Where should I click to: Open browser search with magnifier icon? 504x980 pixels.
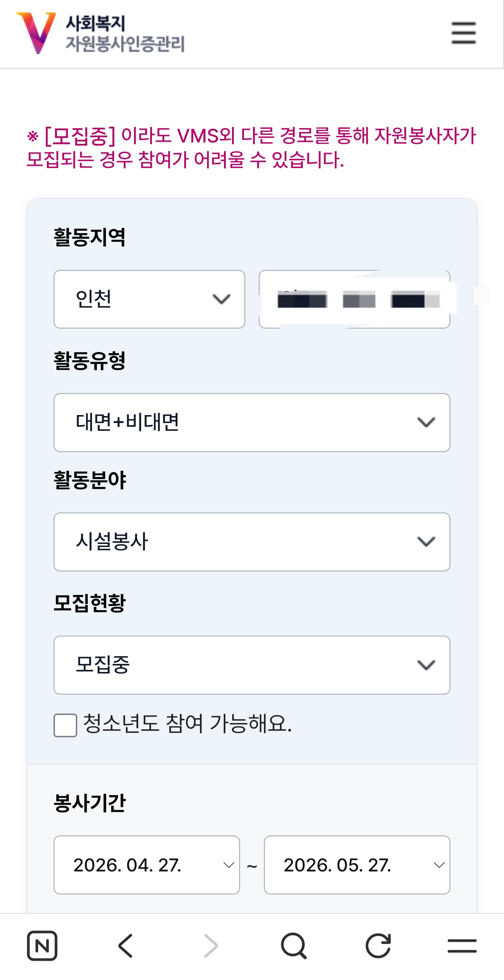point(294,946)
